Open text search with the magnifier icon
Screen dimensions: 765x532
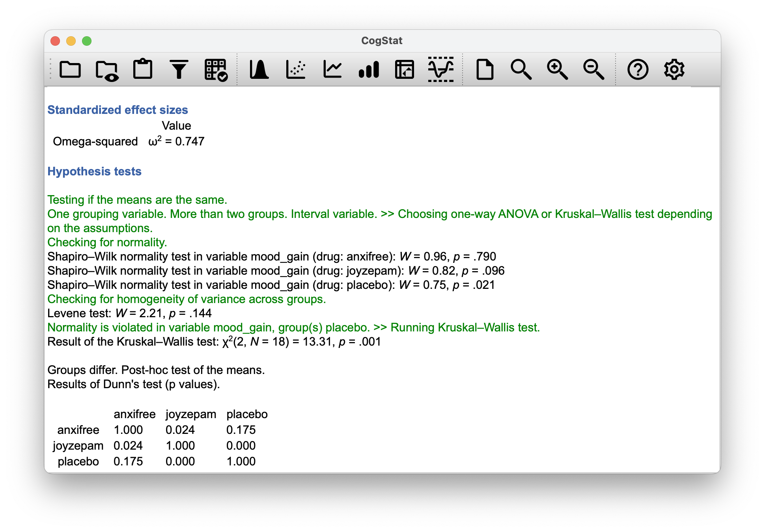[522, 70]
